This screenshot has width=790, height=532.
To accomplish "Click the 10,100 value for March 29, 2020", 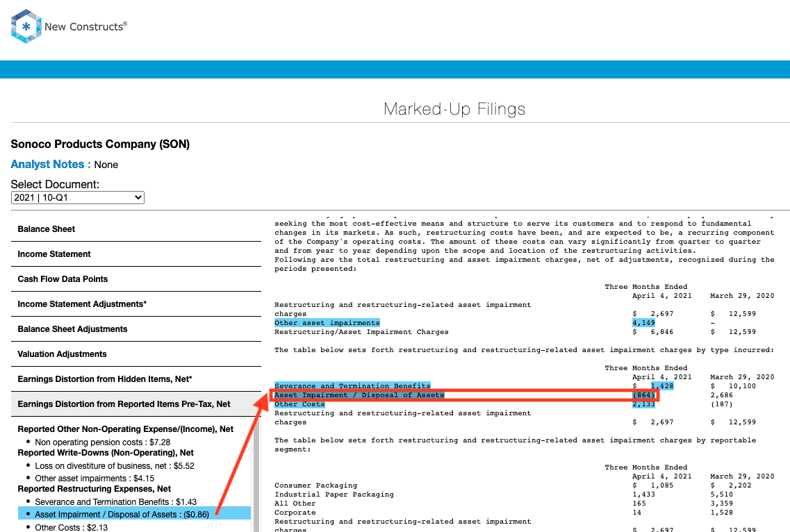I will (743, 386).
